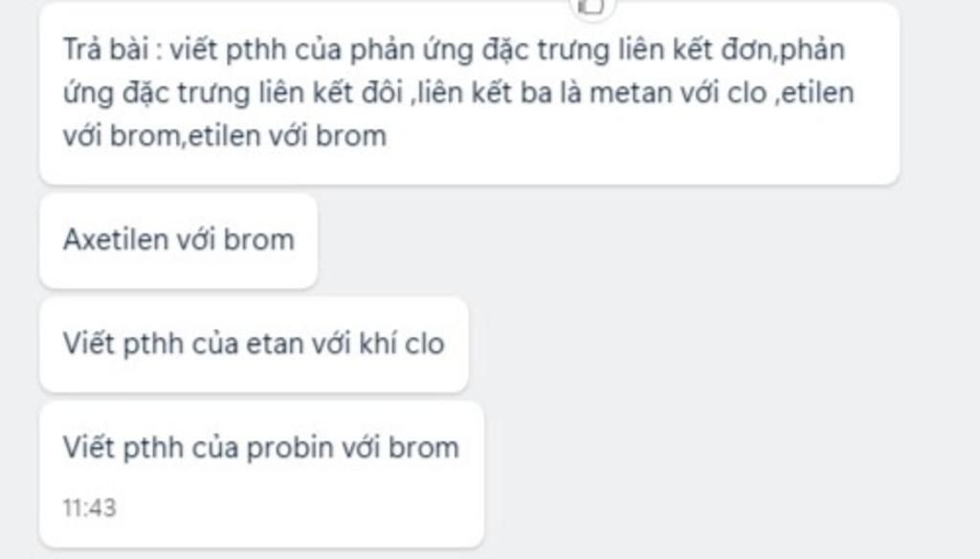Click the words "Trả bài" at message start
Image resolution: width=980 pixels, height=559 pixels.
pyautogui.click(x=105, y=50)
